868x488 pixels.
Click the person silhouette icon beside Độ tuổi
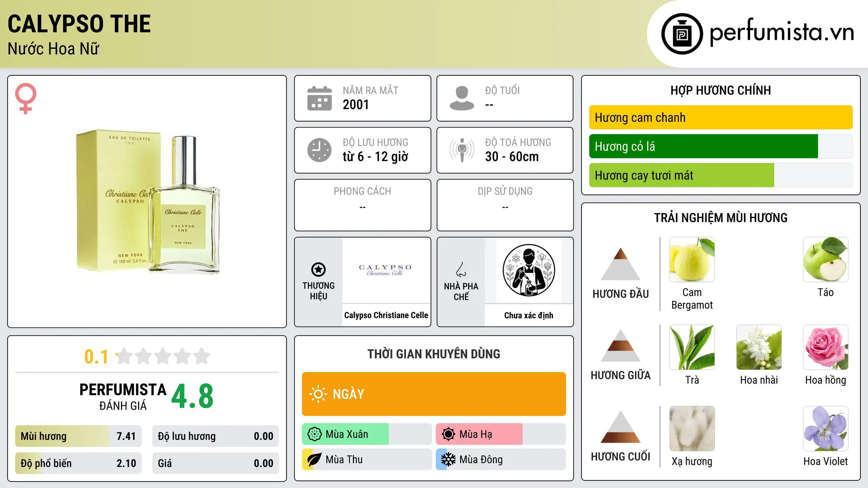[462, 98]
